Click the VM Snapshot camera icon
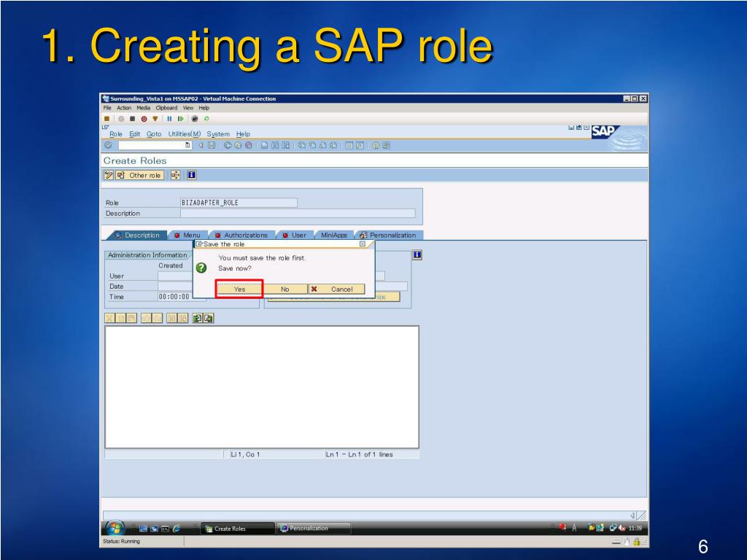 point(195,119)
